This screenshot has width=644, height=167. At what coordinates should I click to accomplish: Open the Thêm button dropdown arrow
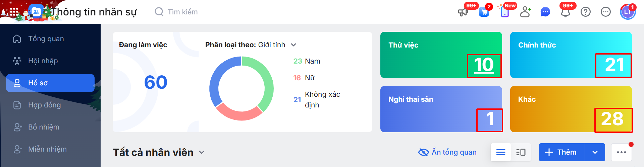pyautogui.click(x=595, y=152)
